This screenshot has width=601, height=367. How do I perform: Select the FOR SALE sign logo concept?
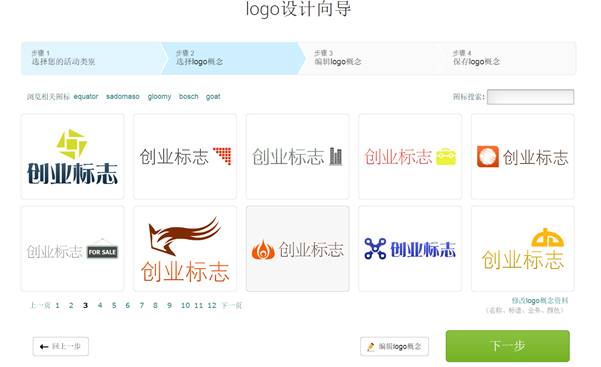(x=72, y=249)
